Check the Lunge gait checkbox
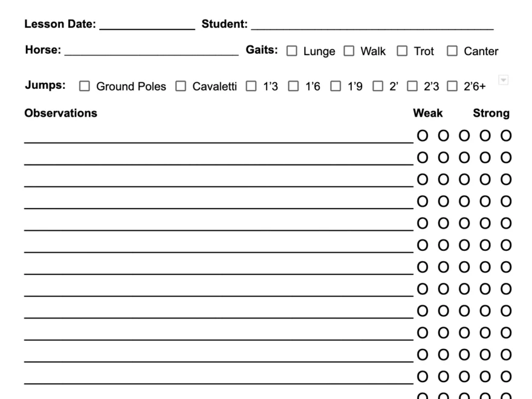Image resolution: width=532 pixels, height=399 pixels. point(292,51)
